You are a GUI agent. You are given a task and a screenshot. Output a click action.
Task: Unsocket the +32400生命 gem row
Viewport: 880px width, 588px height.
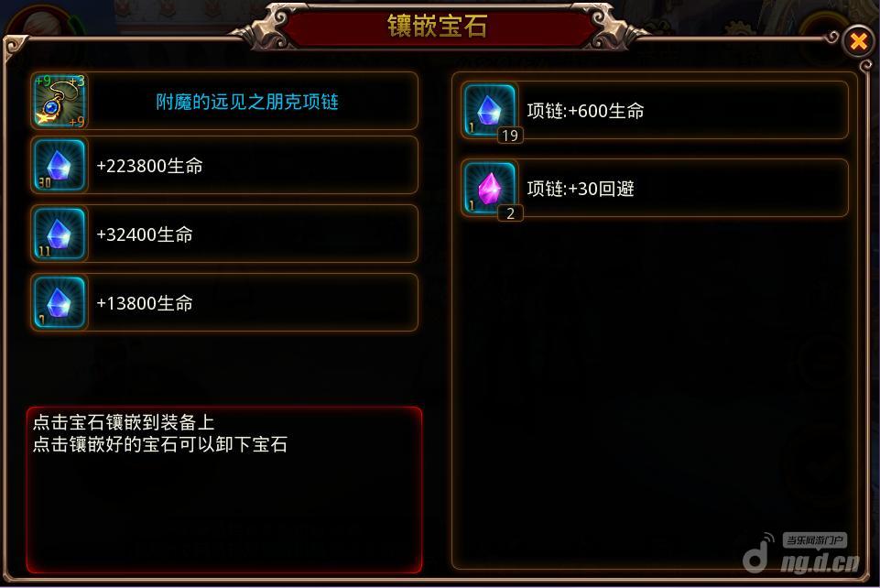pyautogui.click(x=224, y=234)
